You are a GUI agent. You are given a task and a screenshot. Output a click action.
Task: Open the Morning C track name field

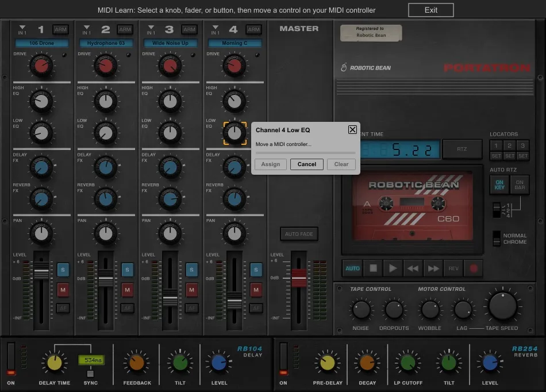(234, 43)
